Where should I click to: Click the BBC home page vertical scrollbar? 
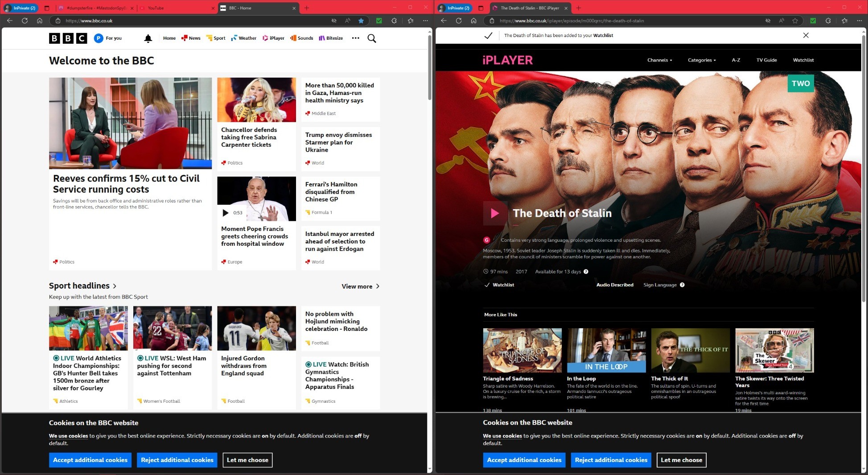tap(430, 67)
